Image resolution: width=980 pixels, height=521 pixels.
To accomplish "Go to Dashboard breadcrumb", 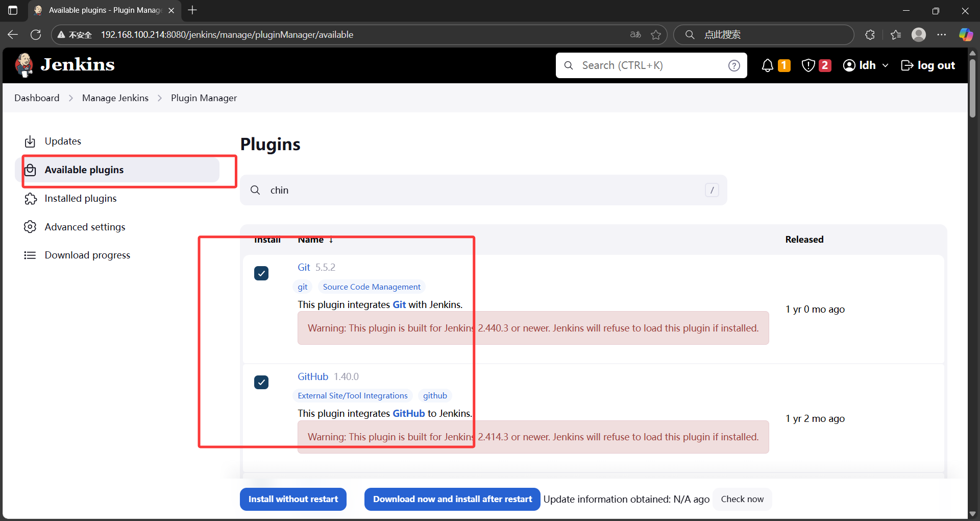I will (x=37, y=98).
